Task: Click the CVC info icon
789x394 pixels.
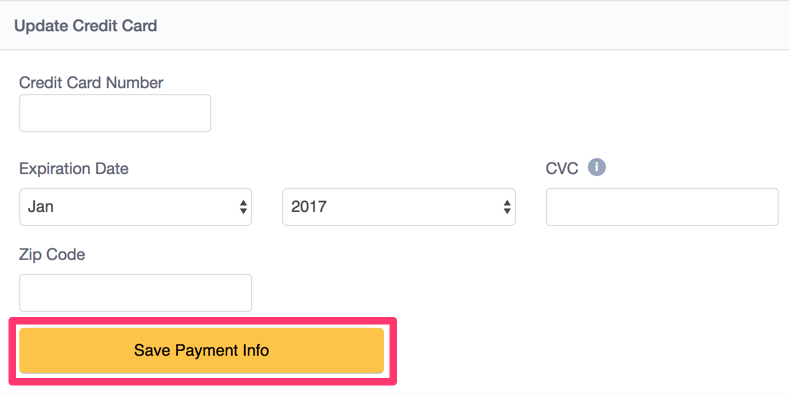Action: [x=597, y=168]
